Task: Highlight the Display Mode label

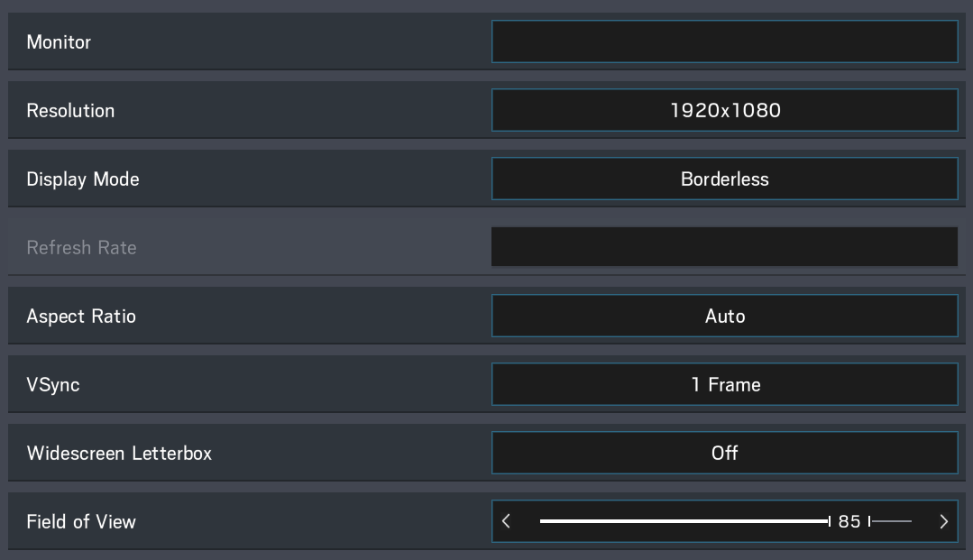Action: point(83,179)
